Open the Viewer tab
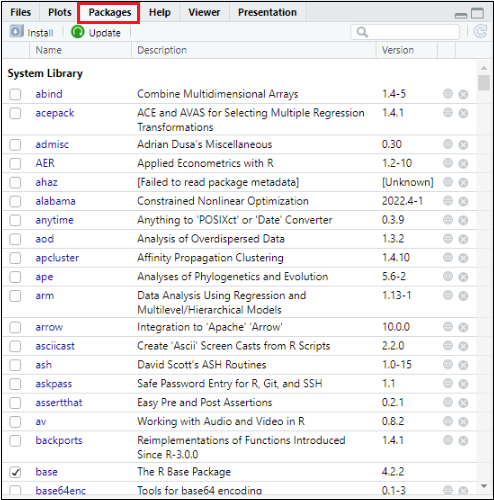Screen dimensions: 494x500 (204, 12)
